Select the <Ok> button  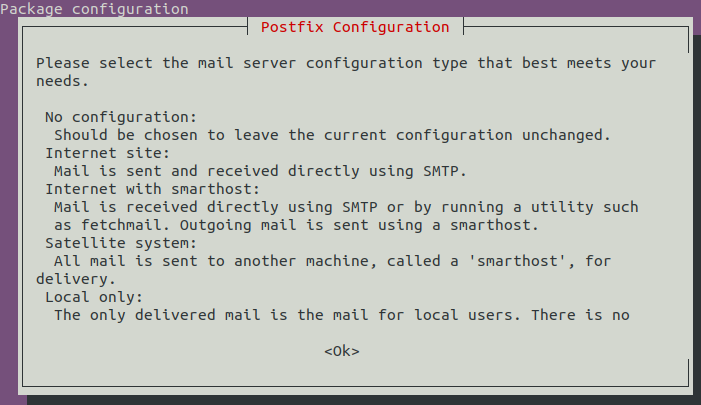[342, 351]
